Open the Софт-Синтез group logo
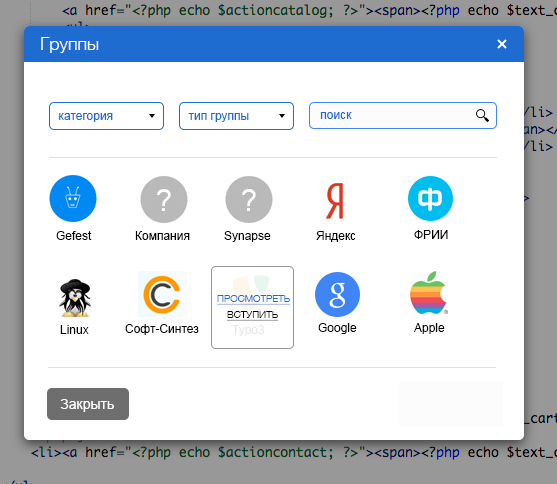 pos(162,294)
